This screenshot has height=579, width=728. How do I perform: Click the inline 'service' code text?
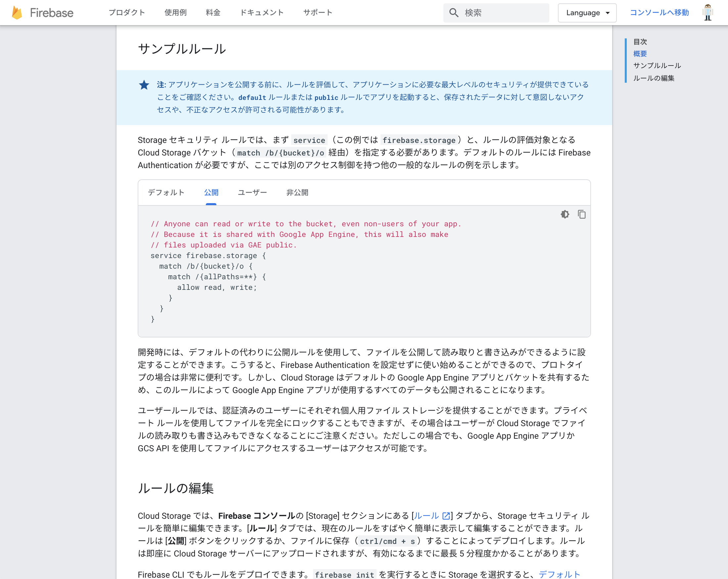(x=309, y=140)
